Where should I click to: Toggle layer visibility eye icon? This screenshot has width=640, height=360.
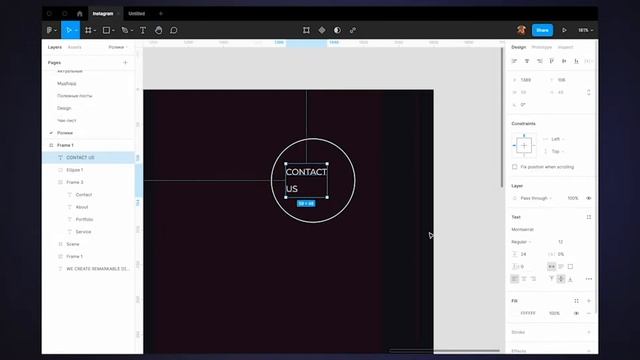[x=589, y=198]
